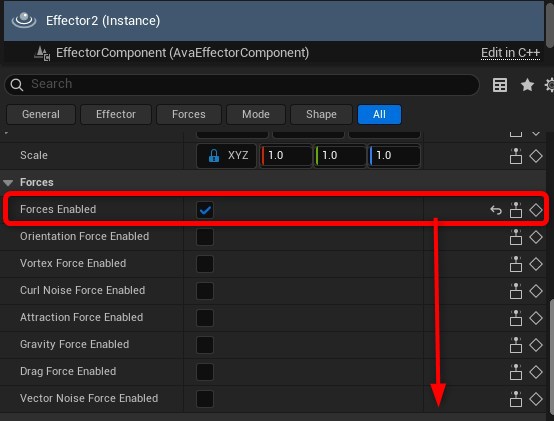Show only favorites star icon
Screen dimensions: 554x421
[x=527, y=85]
